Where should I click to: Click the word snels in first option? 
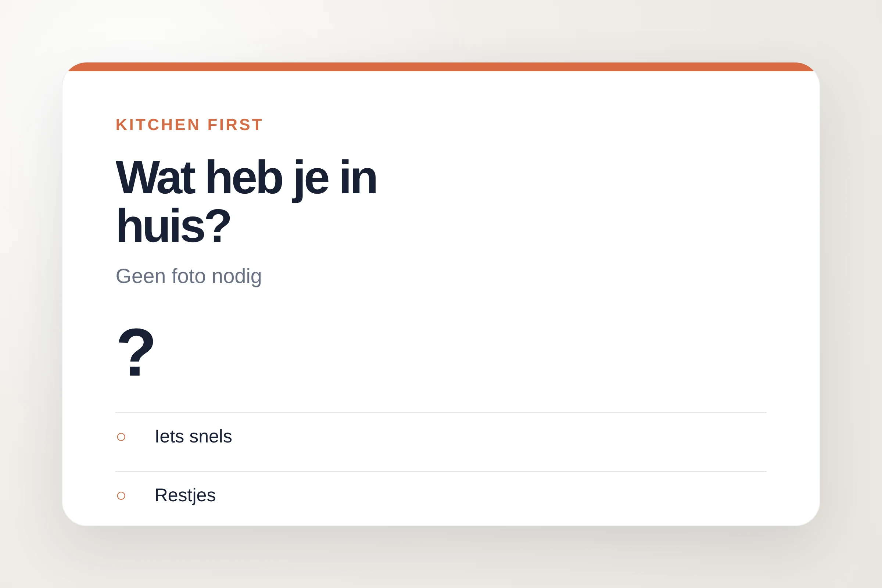pyautogui.click(x=211, y=437)
